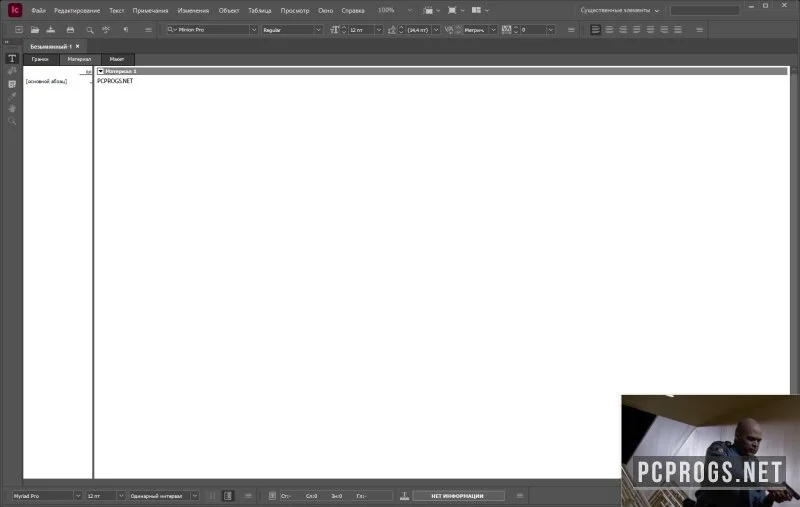Click the PCPROGS.NET text line in story
This screenshot has width=800, height=507.
pyautogui.click(x=115, y=81)
